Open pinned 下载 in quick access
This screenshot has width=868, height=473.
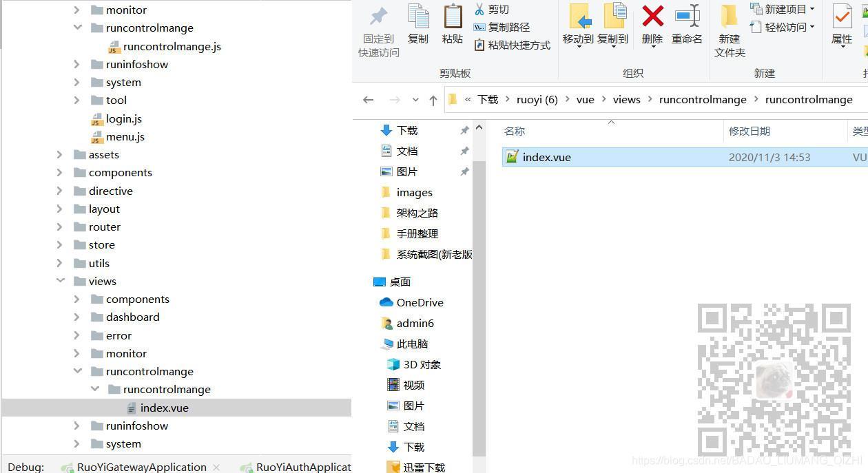pyautogui.click(x=407, y=130)
